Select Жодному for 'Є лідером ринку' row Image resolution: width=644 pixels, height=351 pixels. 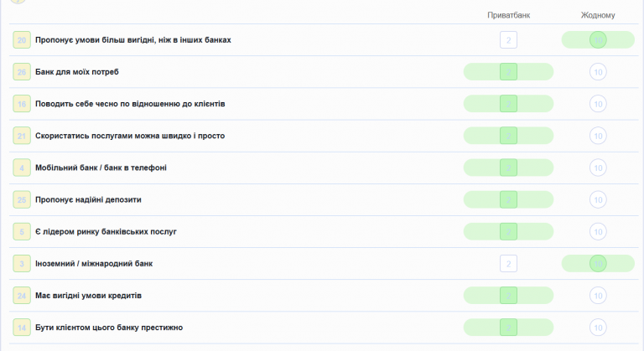[598, 231]
